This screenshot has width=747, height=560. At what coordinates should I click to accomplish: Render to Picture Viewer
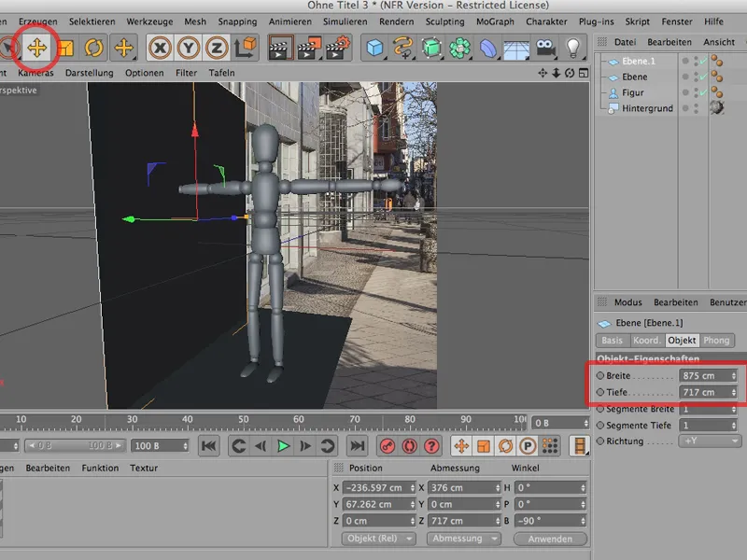pos(309,48)
